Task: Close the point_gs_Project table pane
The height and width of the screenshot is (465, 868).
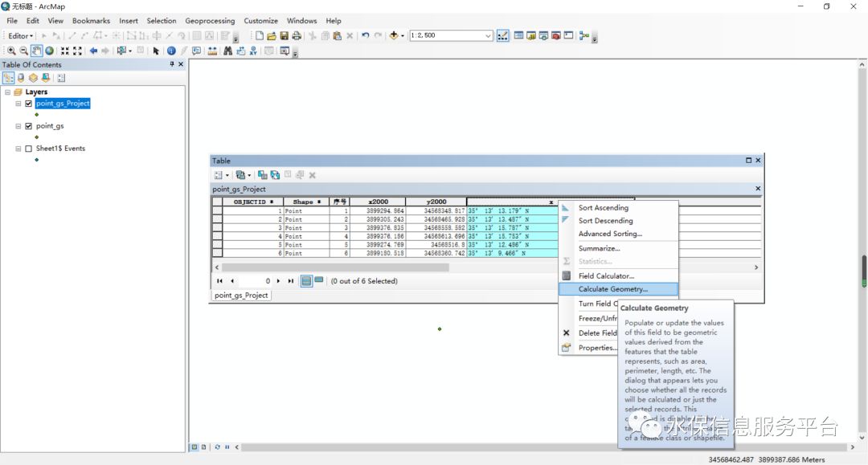Action: [758, 189]
